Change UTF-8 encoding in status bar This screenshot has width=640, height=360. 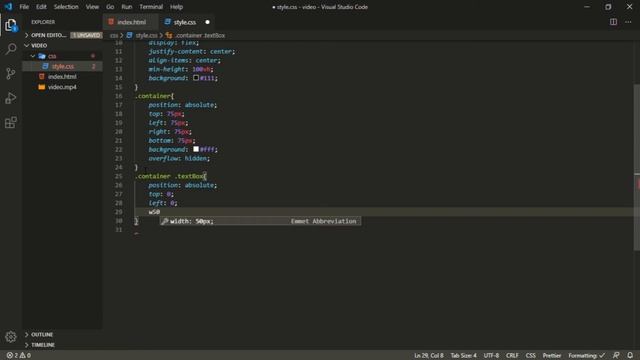(x=491, y=356)
